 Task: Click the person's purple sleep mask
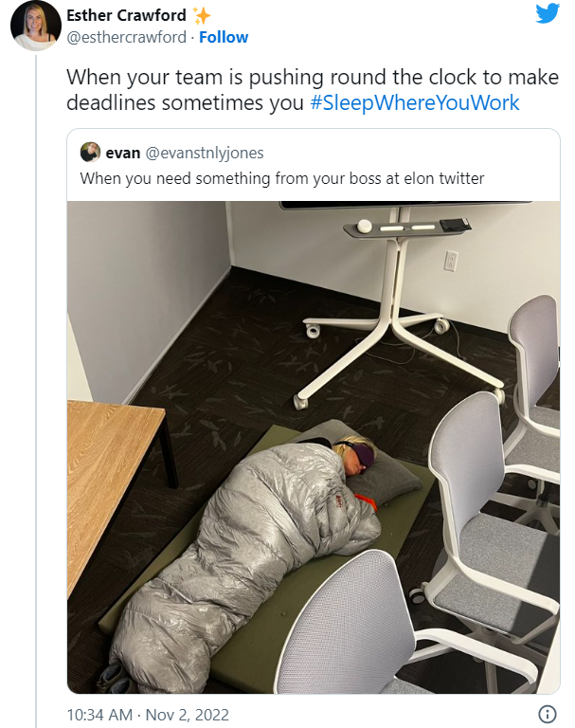(361, 455)
